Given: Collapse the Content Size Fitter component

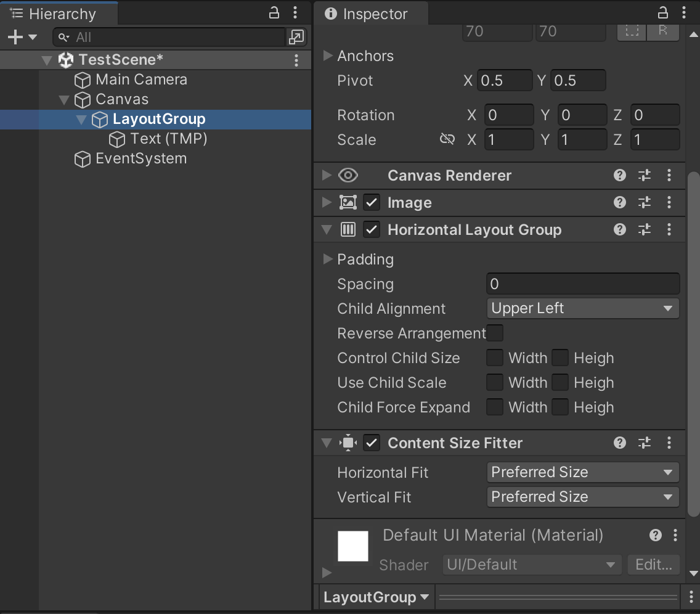Looking at the screenshot, I should point(327,443).
